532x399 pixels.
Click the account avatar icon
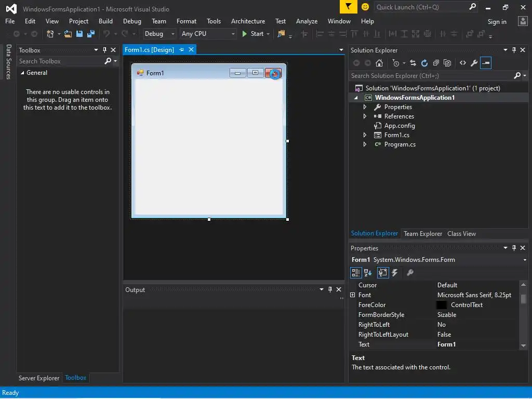523,21
